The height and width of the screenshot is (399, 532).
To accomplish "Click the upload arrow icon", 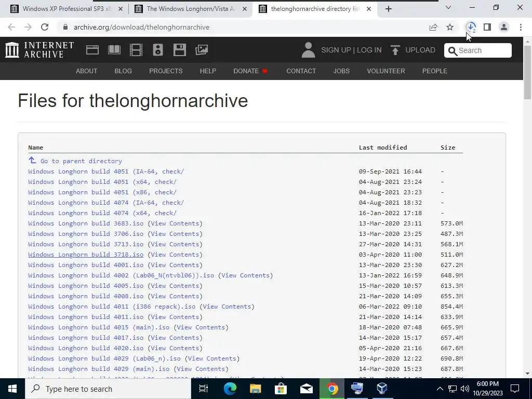I will [395, 50].
